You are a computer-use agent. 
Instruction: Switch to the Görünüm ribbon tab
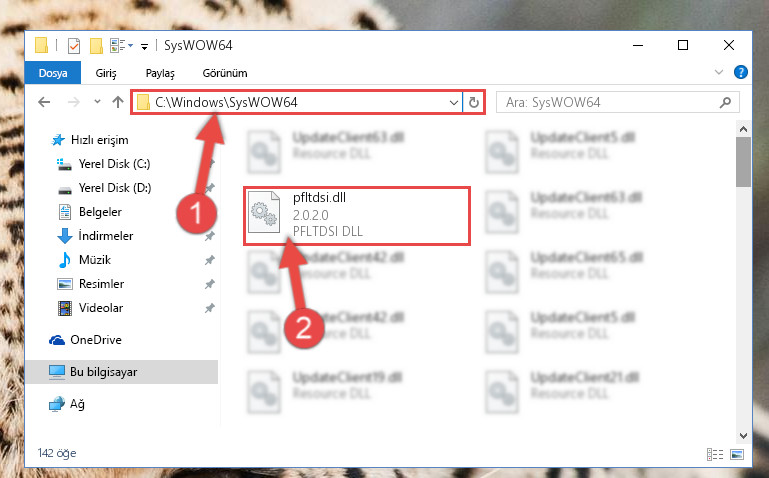point(225,73)
